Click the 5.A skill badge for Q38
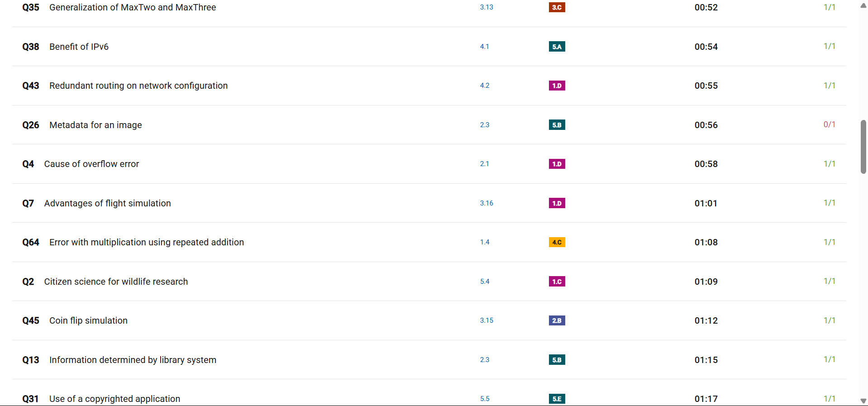Screen dimensions: 868x406 [557, 47]
